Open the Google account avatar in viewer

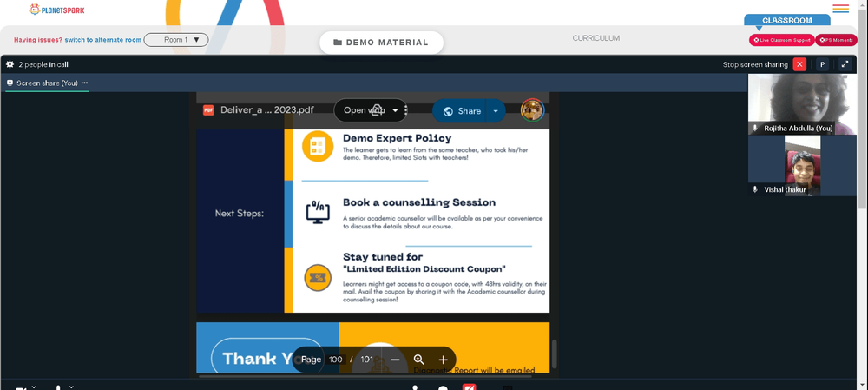coord(533,110)
